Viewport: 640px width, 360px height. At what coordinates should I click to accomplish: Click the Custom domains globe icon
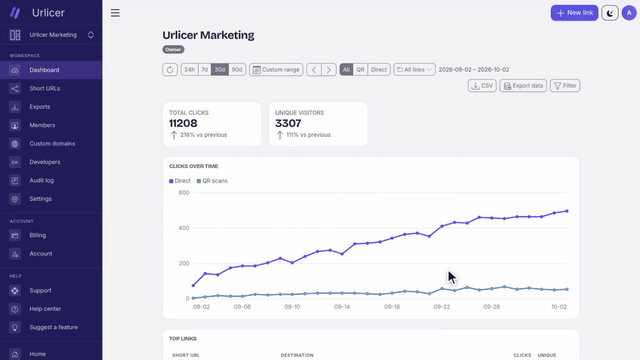(x=15, y=144)
